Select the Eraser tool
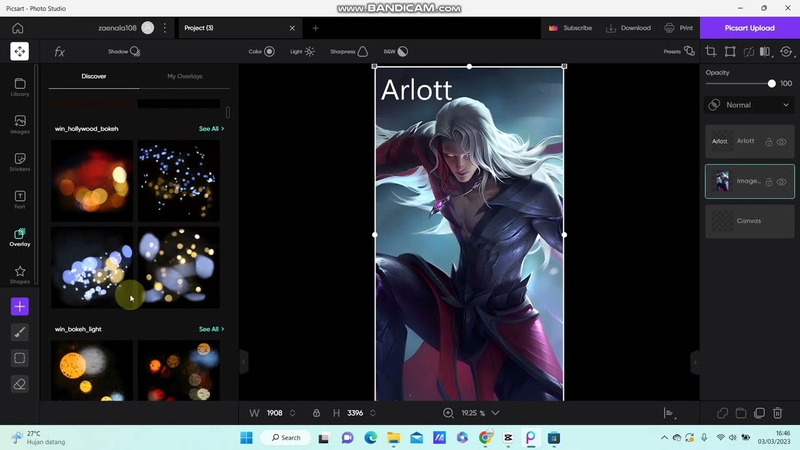Screen dimensions: 800x450 click(x=20, y=383)
